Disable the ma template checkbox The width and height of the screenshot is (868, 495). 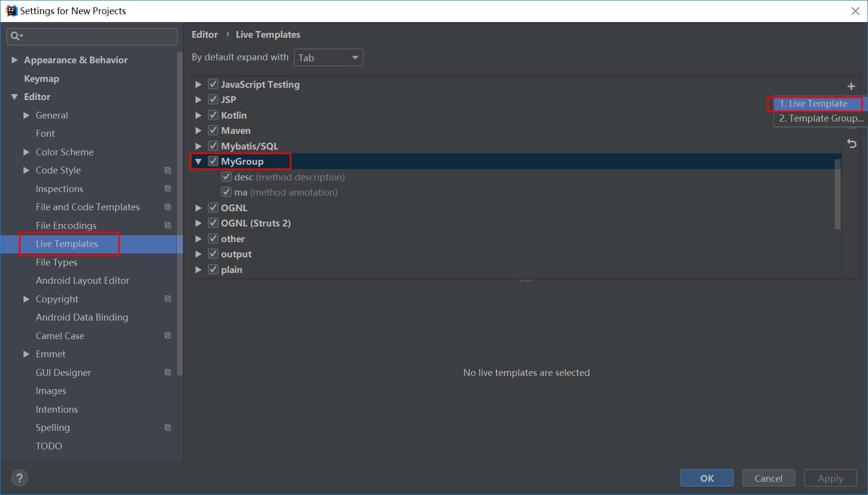[226, 192]
